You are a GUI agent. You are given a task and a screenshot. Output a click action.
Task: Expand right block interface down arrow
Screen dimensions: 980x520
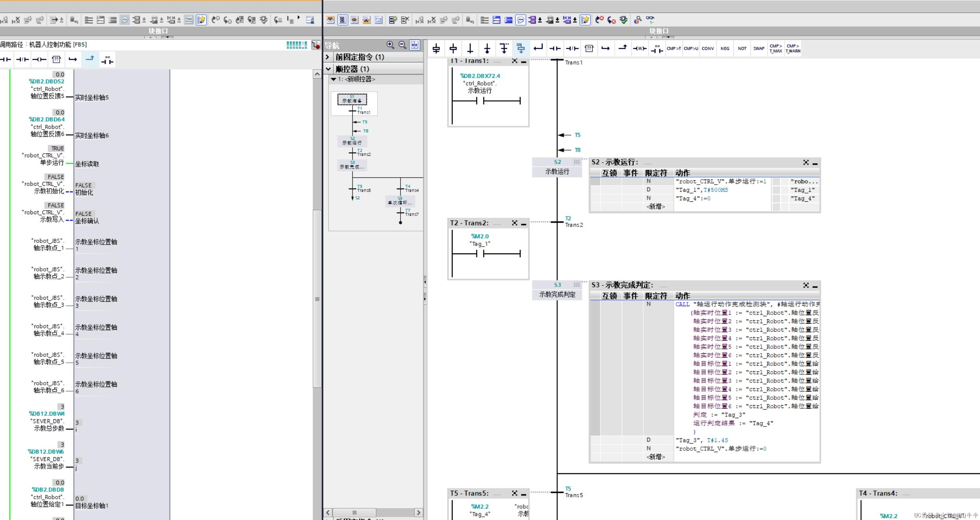668,37
